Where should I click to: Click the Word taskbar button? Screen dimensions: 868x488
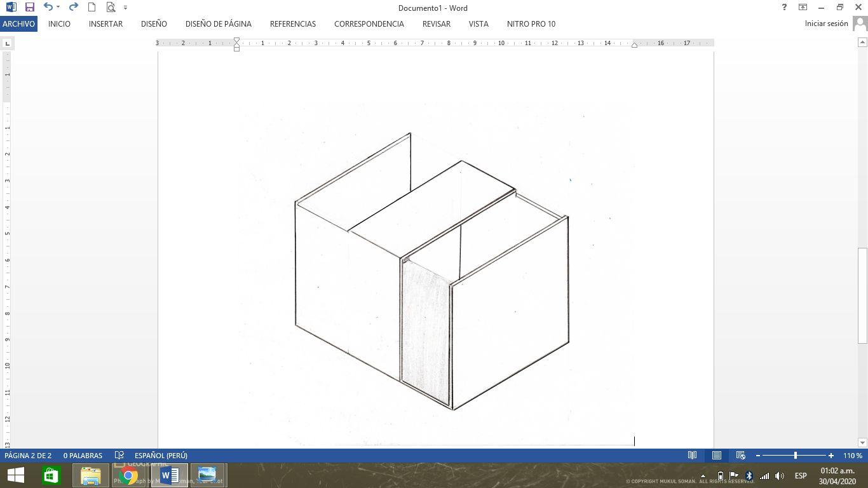tap(169, 475)
